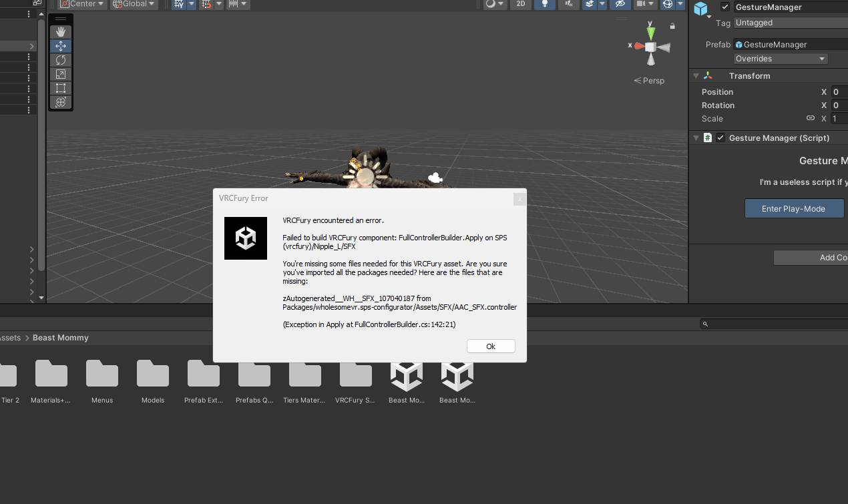848x504 pixels.
Task: Click camera gizmo icon in scene
Action: coord(435,178)
